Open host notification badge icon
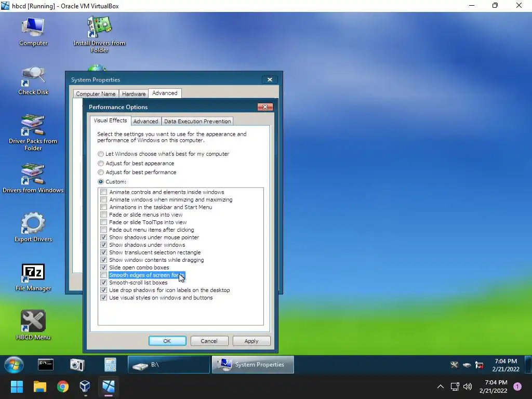The width and height of the screenshot is (532, 399). pos(517,387)
